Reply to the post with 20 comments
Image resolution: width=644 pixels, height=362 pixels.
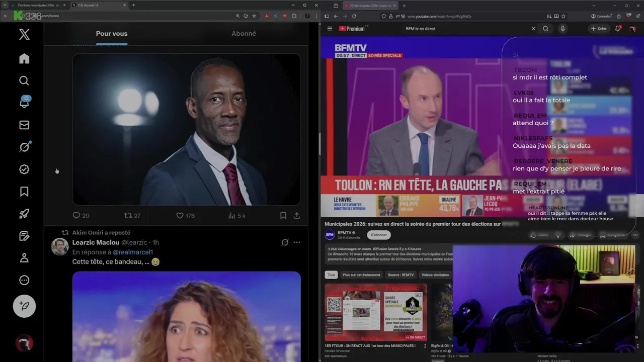(81, 216)
